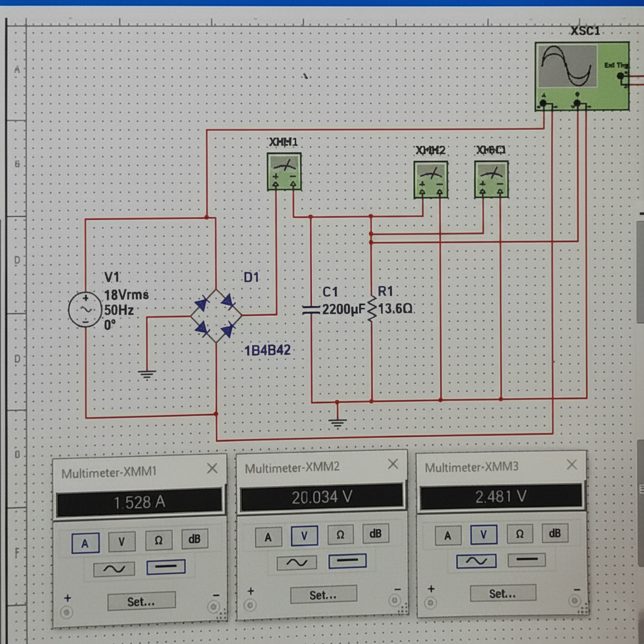Screen dimensions: 644x644
Task: Select the D1 bridge rectifier component
Action: click(x=216, y=316)
